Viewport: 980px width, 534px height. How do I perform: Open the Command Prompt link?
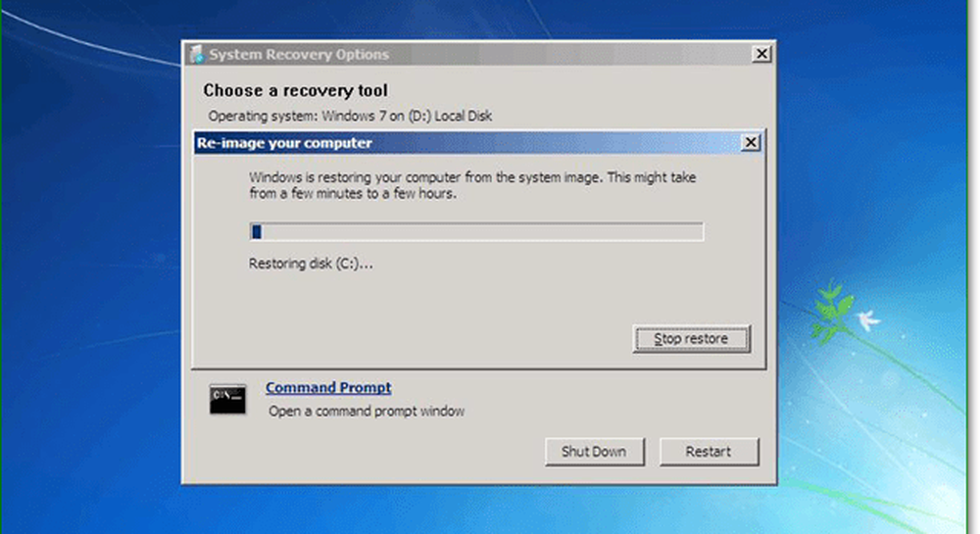coord(328,387)
